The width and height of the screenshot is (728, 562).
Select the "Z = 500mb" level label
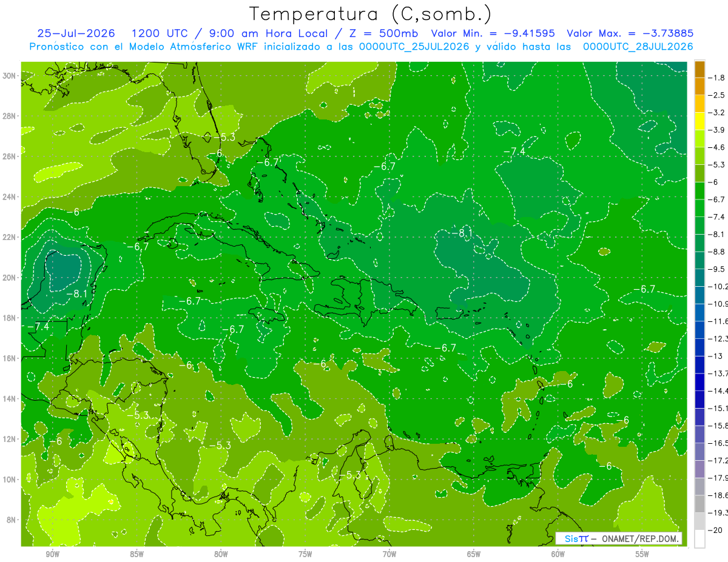point(382,33)
